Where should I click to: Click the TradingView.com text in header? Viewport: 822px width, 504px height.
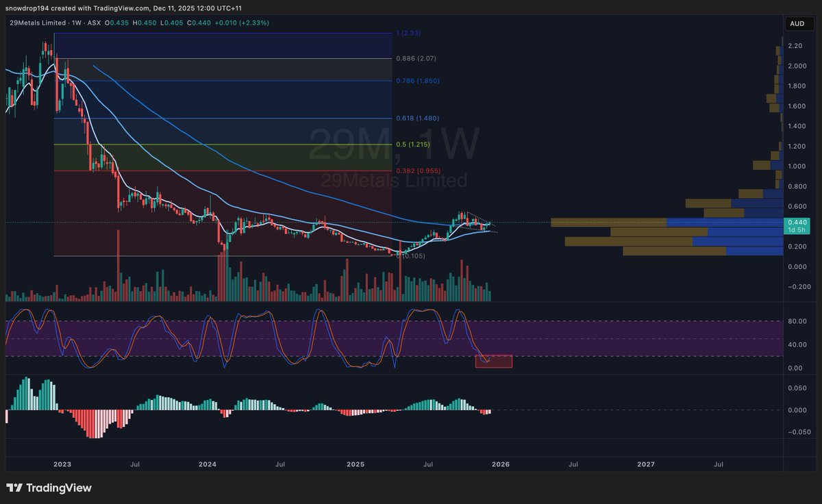pos(121,8)
